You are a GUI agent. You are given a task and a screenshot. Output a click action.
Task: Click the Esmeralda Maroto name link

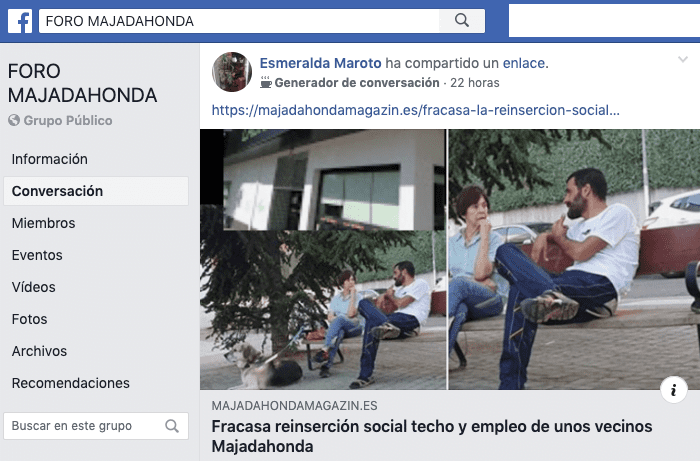coord(321,63)
